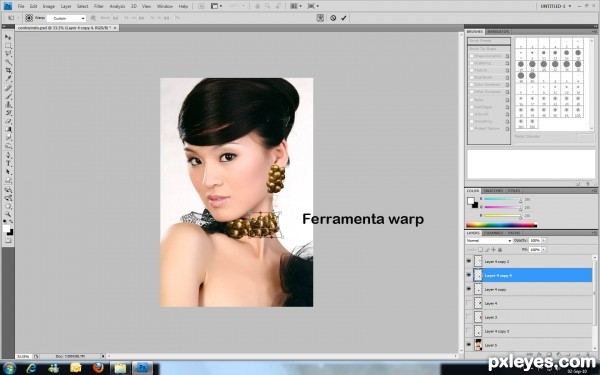600x375 pixels.
Task: Select the Gradient tool
Action: (x=8, y=130)
